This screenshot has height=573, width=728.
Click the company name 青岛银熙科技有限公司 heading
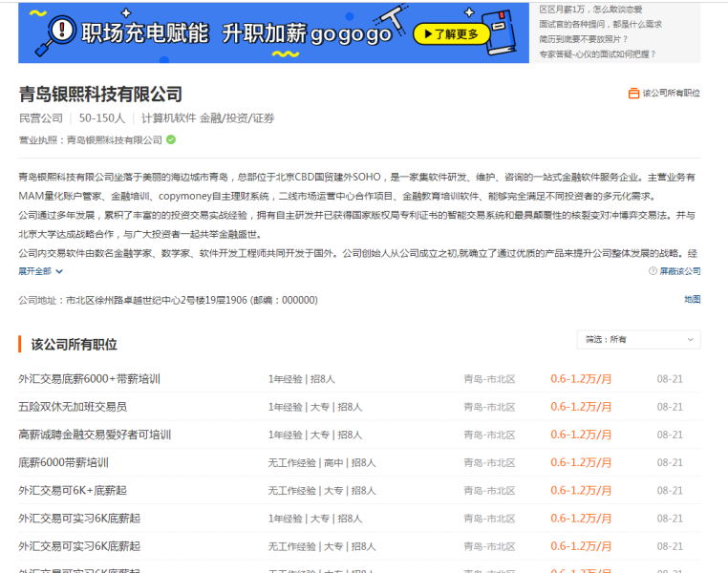point(100,95)
